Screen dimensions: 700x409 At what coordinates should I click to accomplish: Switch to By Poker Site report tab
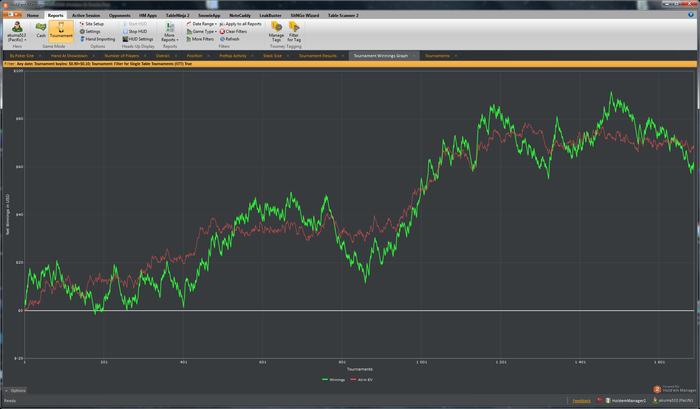[x=22, y=56]
